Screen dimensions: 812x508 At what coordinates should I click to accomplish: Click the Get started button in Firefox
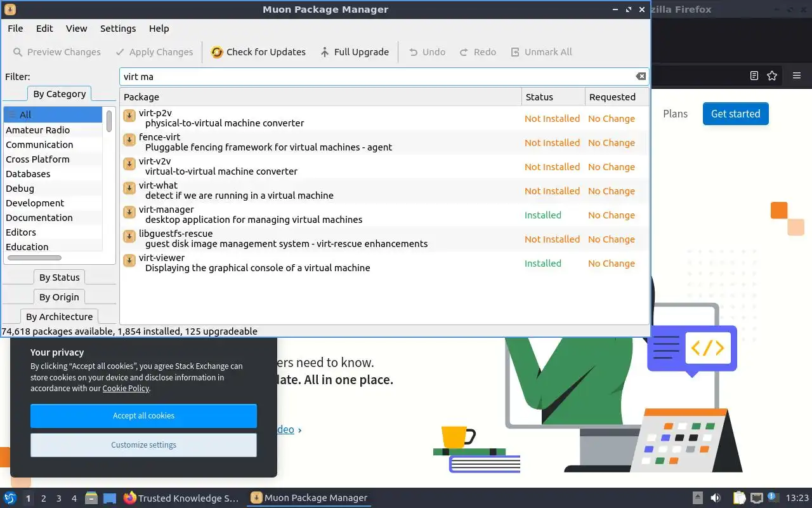(x=735, y=114)
